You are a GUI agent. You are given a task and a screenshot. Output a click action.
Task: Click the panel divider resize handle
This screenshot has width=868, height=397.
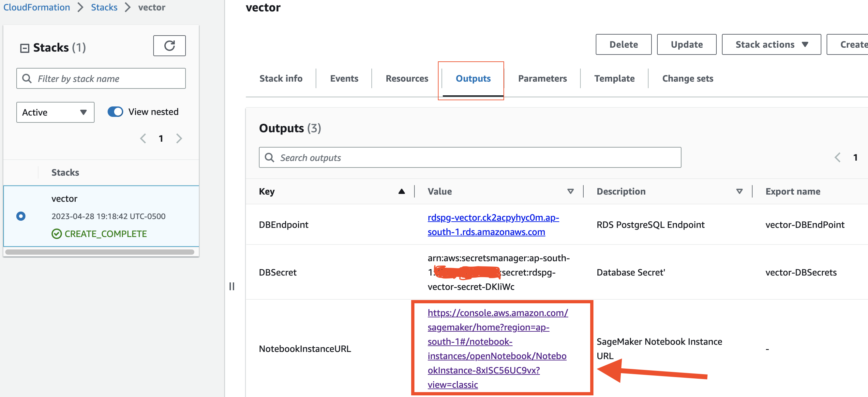[x=232, y=286]
